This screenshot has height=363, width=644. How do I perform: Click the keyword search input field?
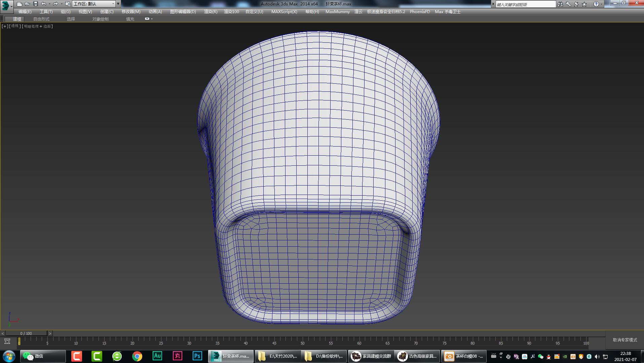tap(525, 4)
